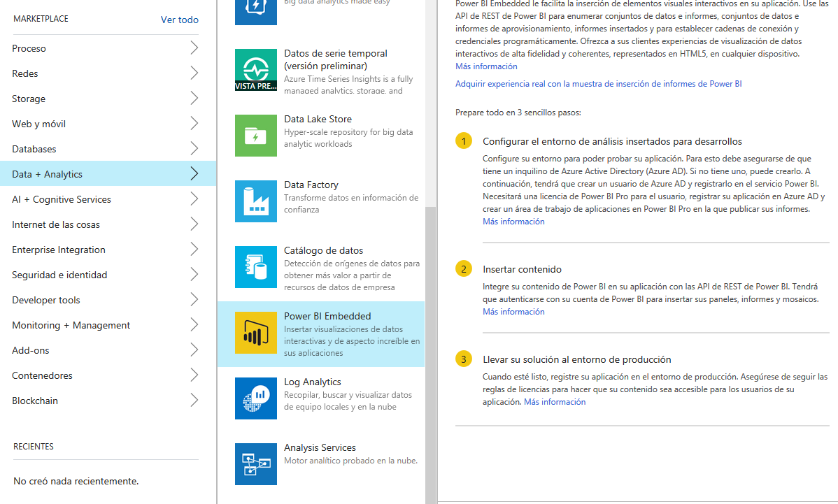Viewport: 838px width, 504px height.
Task: Click the Data Factory factory icon
Action: pyautogui.click(x=256, y=201)
